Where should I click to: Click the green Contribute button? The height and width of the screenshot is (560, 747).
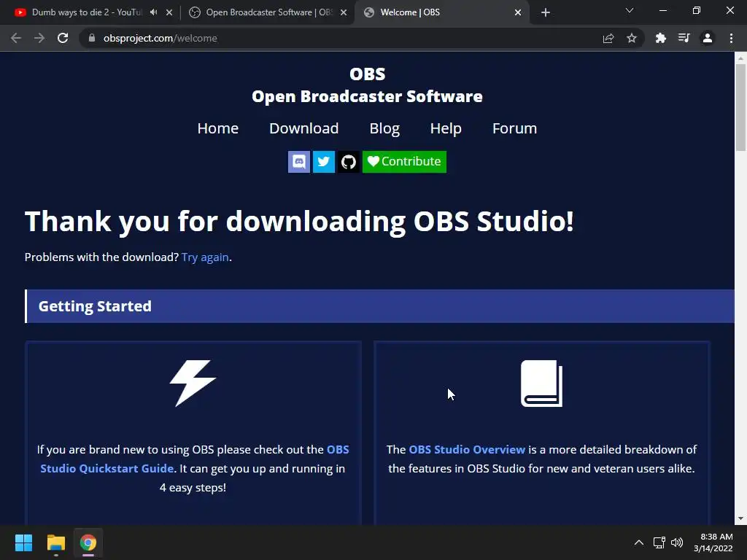(x=404, y=162)
